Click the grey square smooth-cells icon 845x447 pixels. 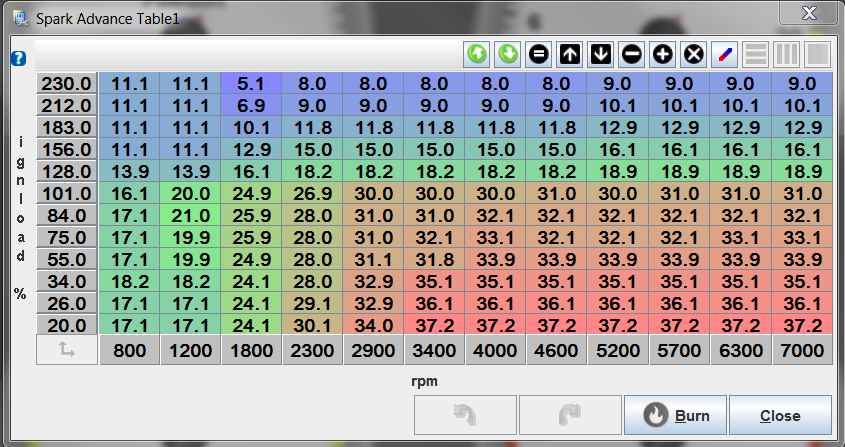818,54
